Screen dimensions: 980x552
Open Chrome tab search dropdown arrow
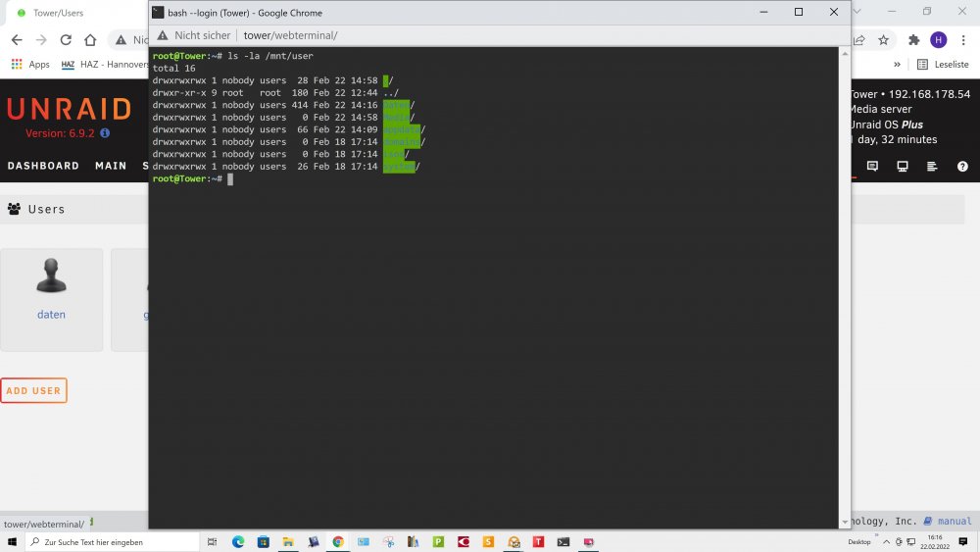[857, 11]
